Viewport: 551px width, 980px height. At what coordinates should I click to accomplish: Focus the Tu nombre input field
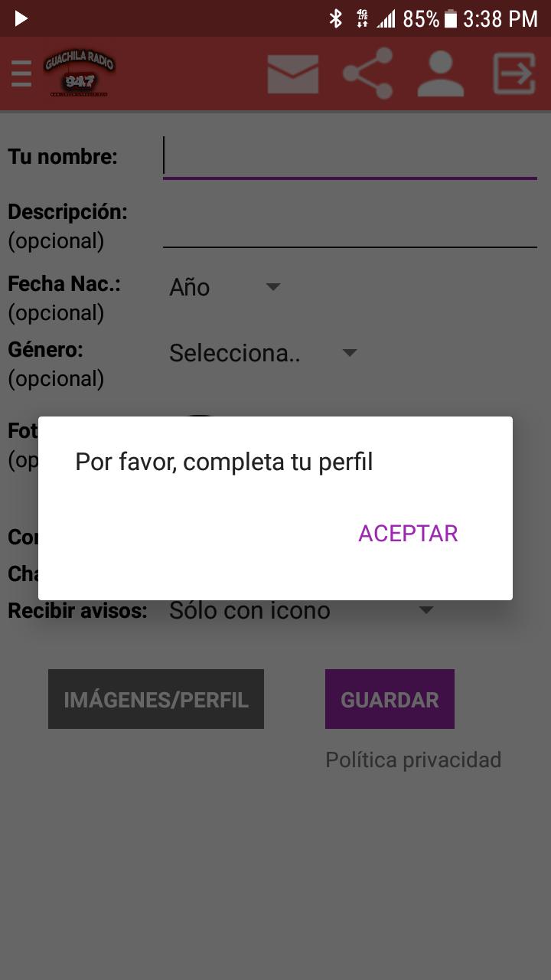[350, 157]
